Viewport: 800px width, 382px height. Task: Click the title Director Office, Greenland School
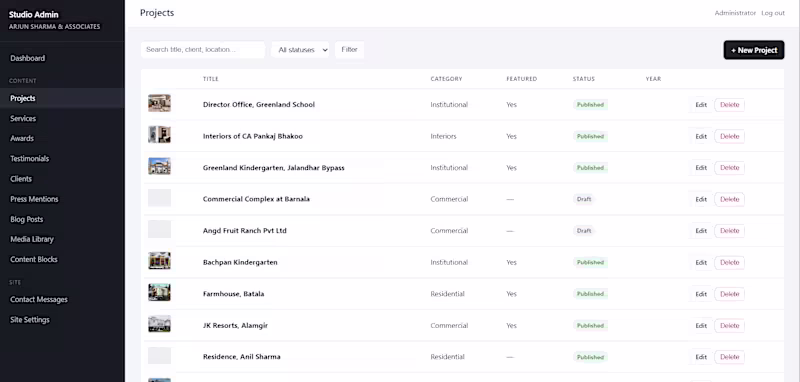point(259,105)
